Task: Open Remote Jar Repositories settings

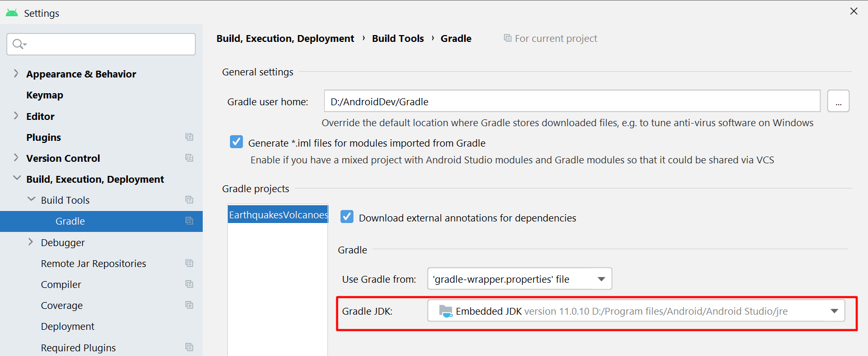Action: (x=93, y=263)
